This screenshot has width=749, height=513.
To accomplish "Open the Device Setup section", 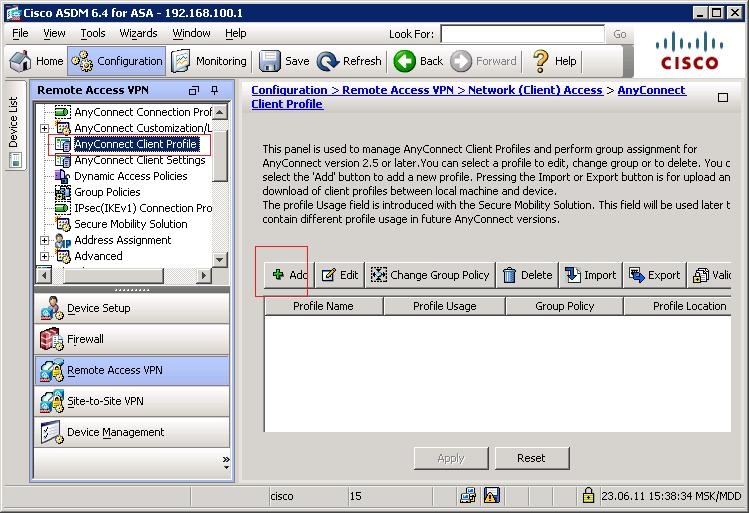I will coord(132,308).
